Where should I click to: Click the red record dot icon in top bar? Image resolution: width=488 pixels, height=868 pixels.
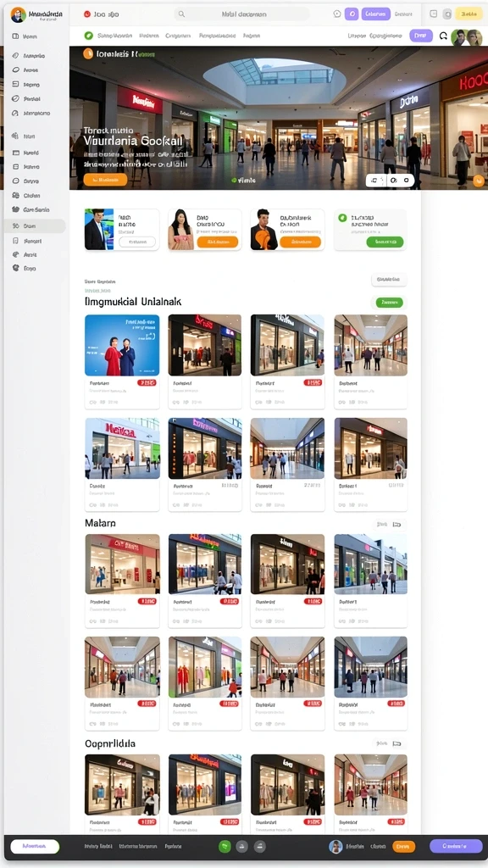[x=87, y=14]
